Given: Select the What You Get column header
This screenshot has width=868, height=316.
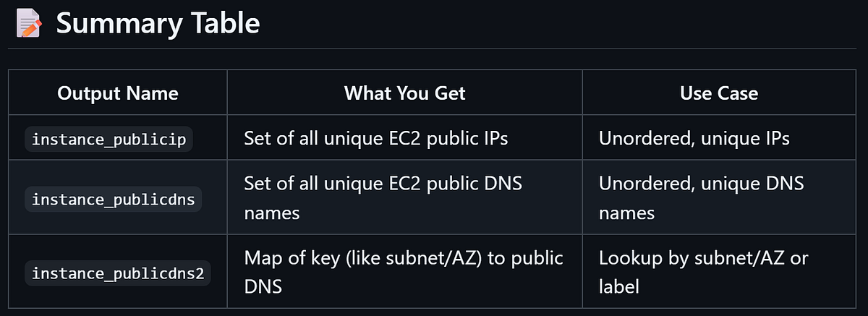Looking at the screenshot, I should point(405,93).
